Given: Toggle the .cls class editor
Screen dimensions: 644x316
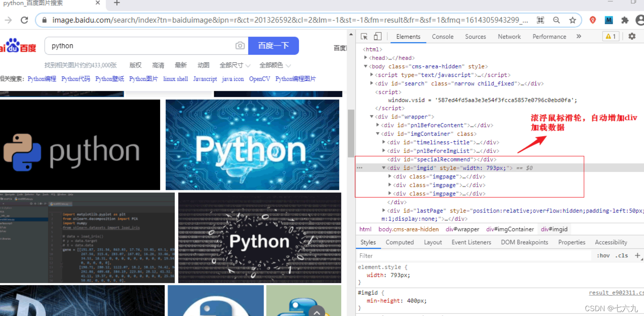Looking at the screenshot, I should [621, 256].
